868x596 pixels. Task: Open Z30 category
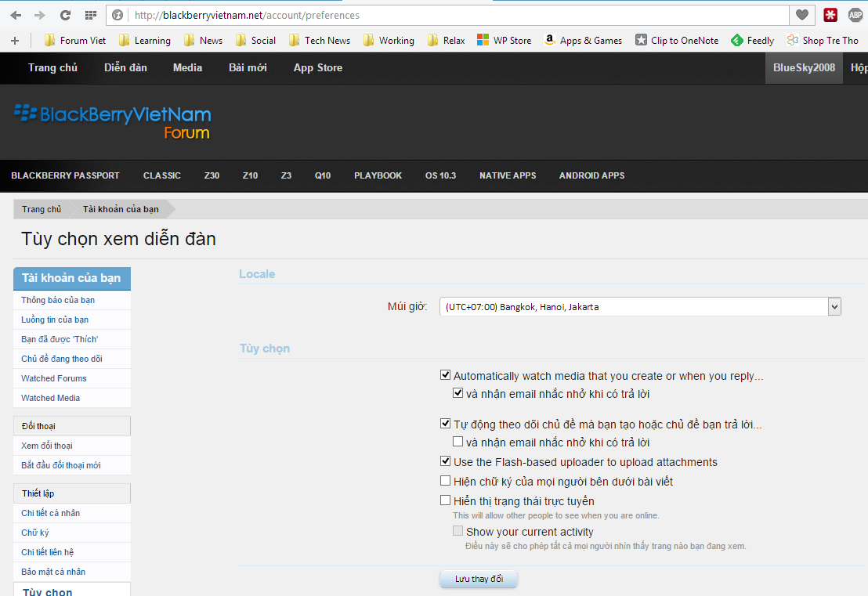point(212,175)
